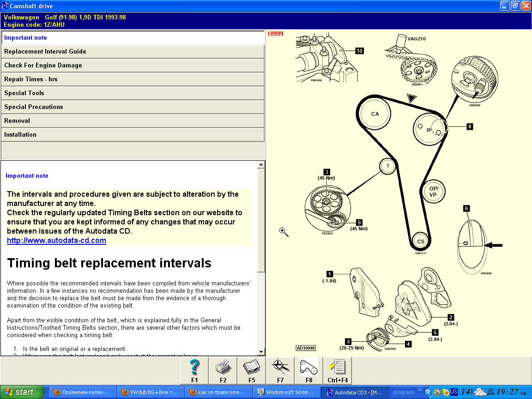Open the F5 book icon
532x399 pixels.
[x=252, y=368]
